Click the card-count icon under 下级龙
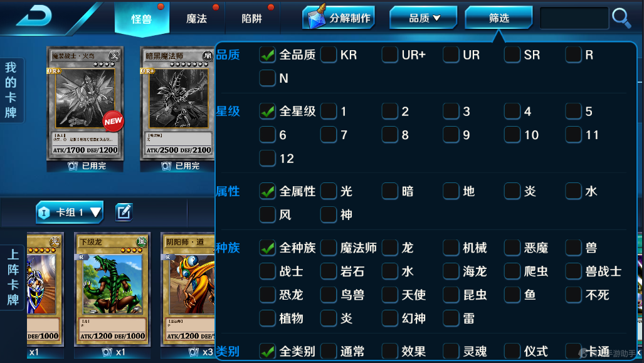This screenshot has width=644, height=363. [107, 352]
